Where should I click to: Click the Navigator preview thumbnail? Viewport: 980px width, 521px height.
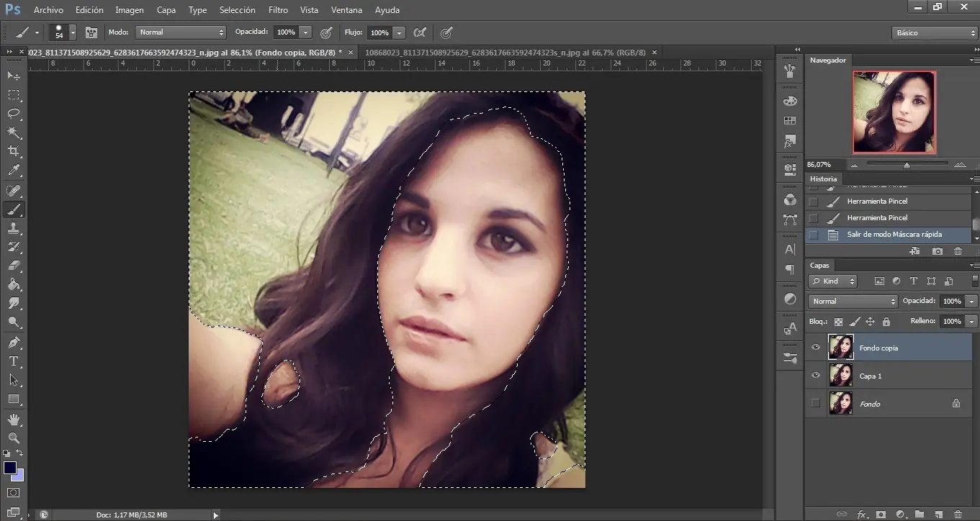tap(894, 112)
